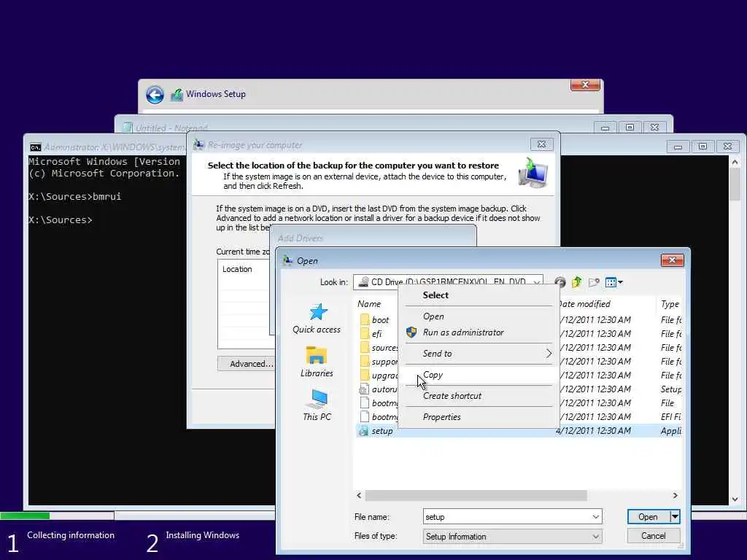Screen dimensions: 747x560
Task: Close the Open file dialog
Action: point(672,260)
